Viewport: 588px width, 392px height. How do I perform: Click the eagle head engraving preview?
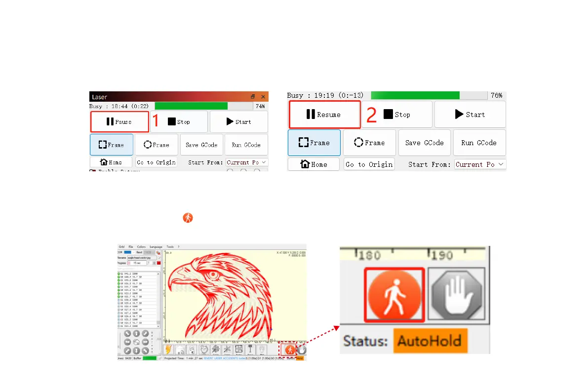(x=221, y=296)
